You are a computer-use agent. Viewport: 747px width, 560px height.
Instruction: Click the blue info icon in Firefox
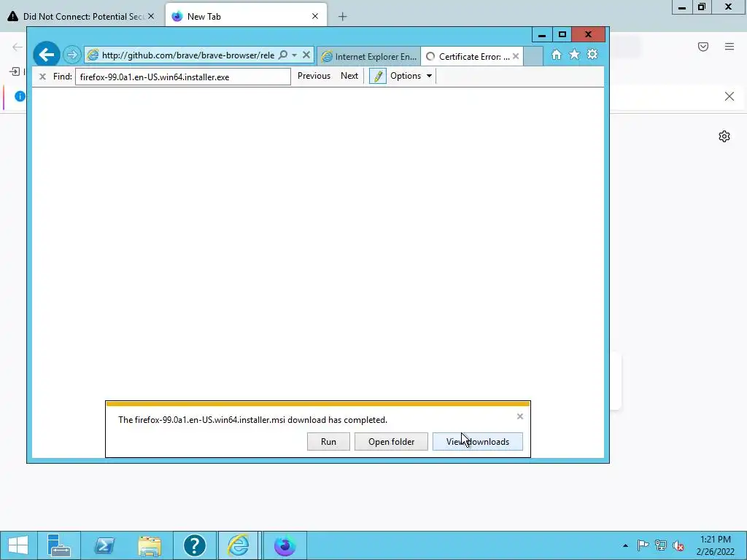point(20,96)
